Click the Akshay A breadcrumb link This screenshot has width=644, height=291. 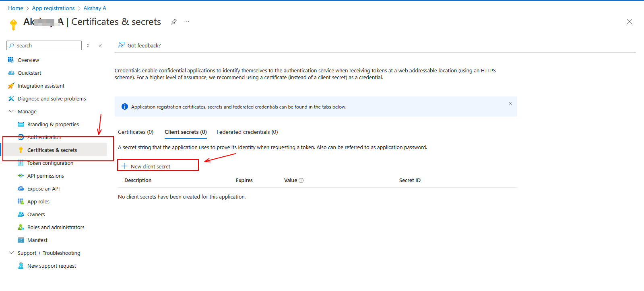click(x=95, y=8)
